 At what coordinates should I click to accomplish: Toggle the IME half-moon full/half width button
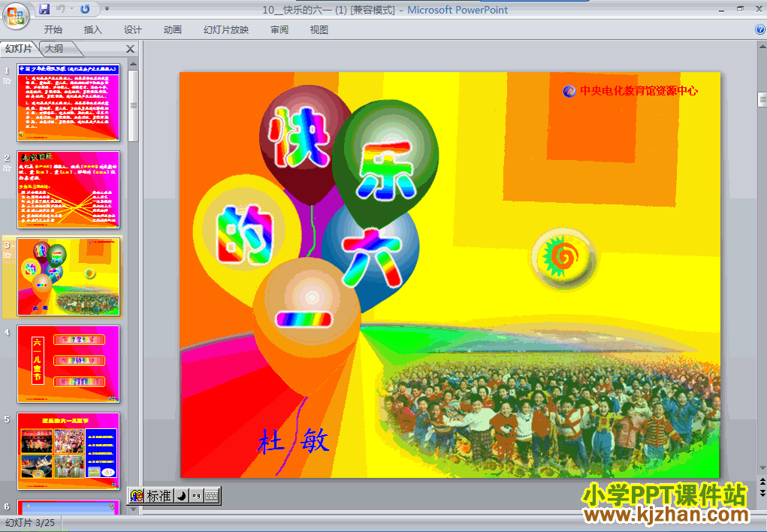point(182,496)
